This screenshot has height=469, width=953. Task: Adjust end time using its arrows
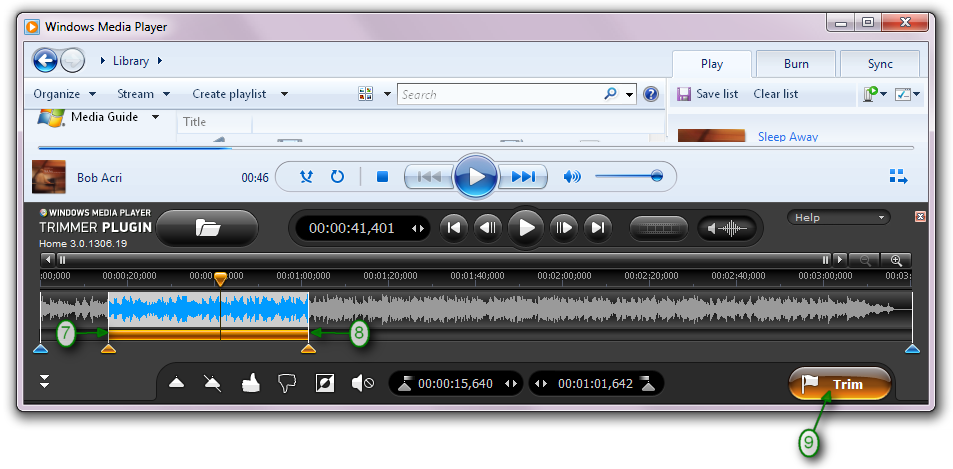click(x=541, y=384)
